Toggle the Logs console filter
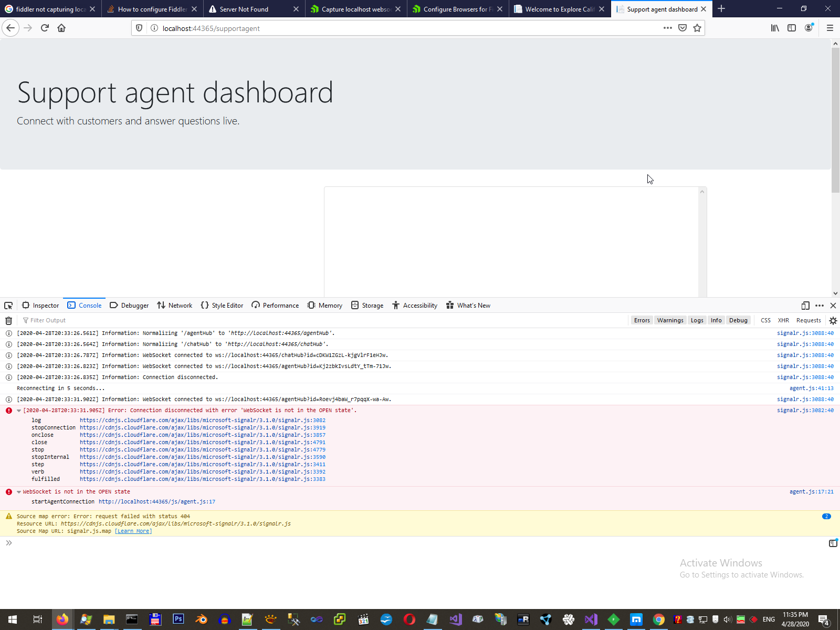 pyautogui.click(x=697, y=320)
